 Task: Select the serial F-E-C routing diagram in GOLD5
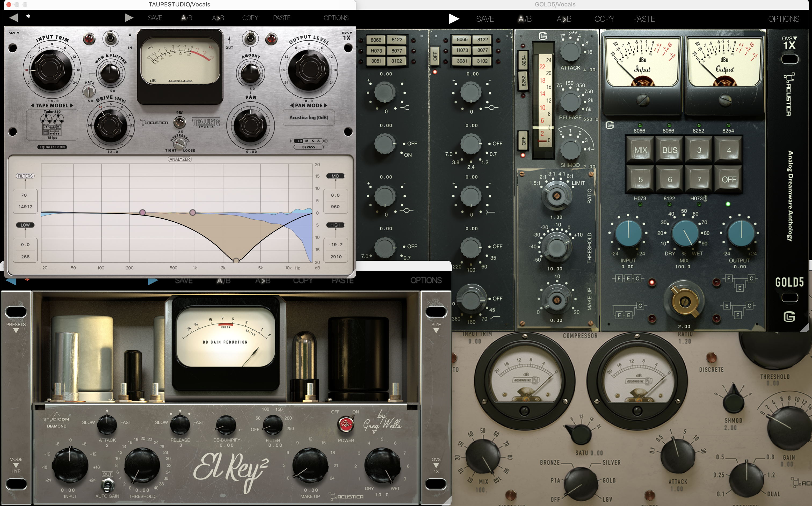tap(628, 278)
